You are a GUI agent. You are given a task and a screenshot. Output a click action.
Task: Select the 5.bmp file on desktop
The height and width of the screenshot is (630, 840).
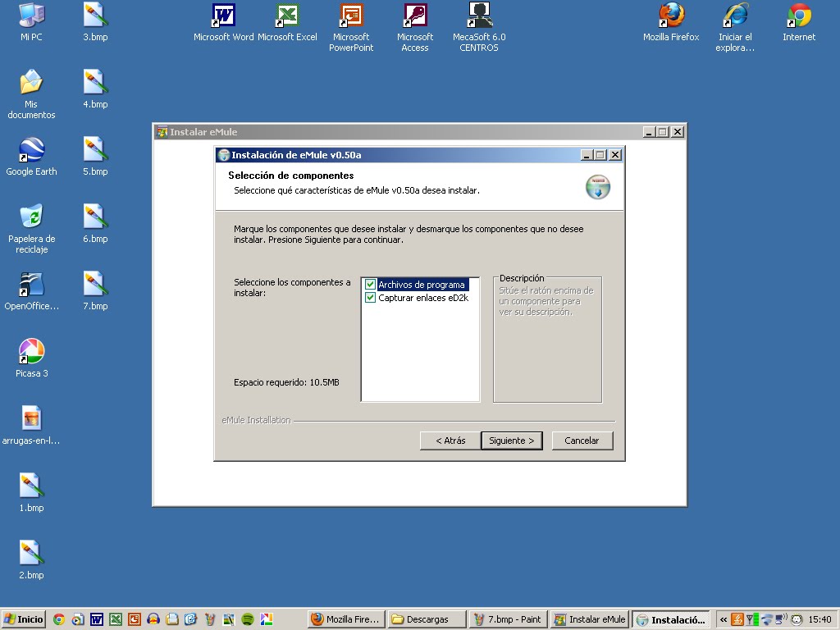pyautogui.click(x=95, y=157)
